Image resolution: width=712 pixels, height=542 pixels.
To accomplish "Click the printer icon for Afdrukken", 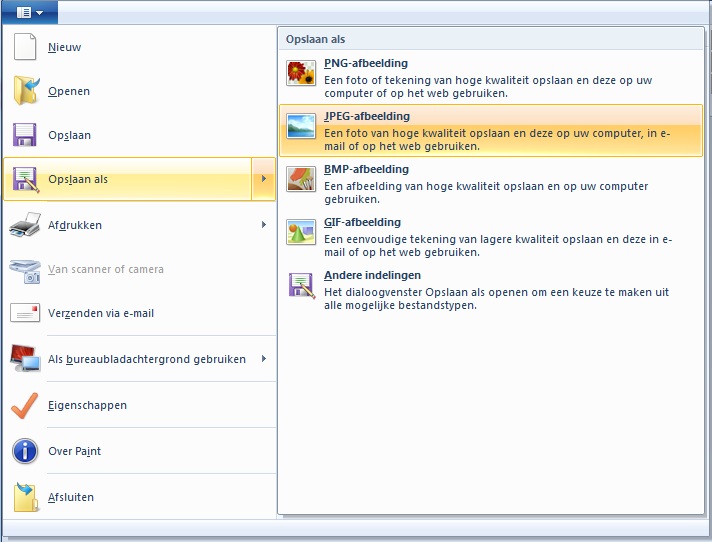I will 25,224.
